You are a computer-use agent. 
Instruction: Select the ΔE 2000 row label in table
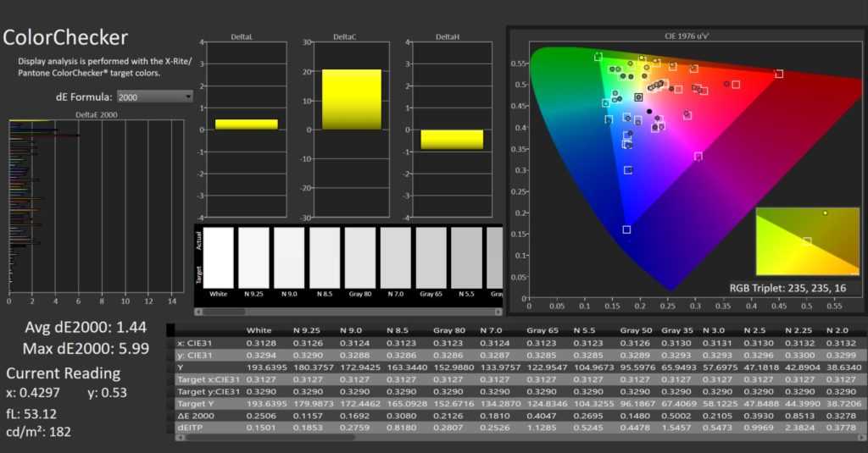[x=195, y=414]
